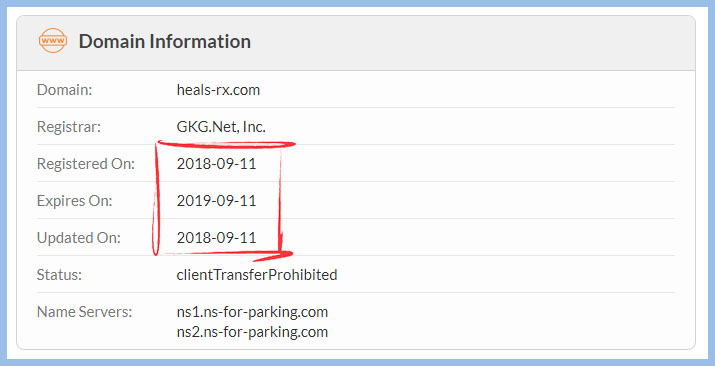Click the Domain Information heading
715x366 pixels.
(165, 41)
